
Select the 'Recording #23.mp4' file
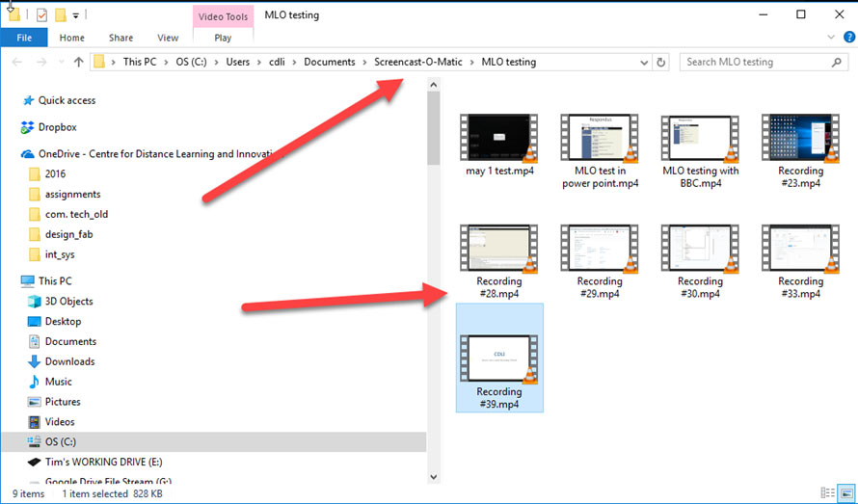point(800,151)
